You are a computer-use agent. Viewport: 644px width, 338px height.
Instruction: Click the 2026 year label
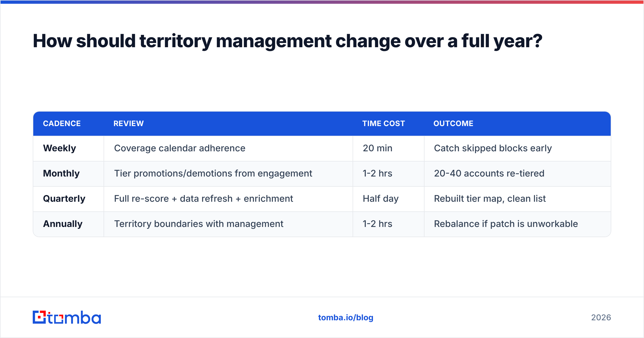601,318
